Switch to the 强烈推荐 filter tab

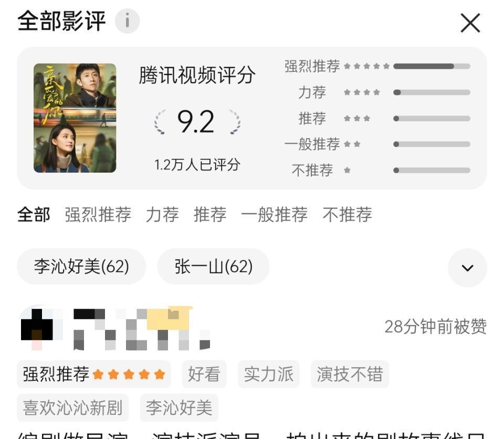[x=98, y=215]
